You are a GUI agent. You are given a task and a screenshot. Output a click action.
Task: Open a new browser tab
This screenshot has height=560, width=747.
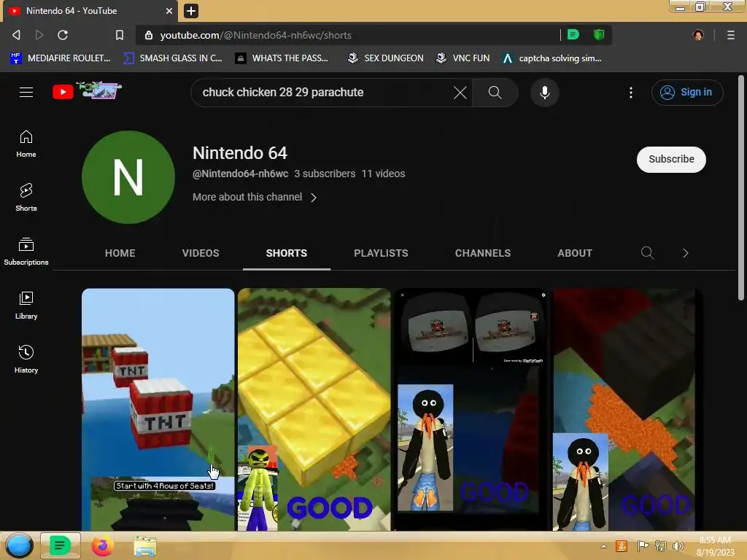(191, 10)
